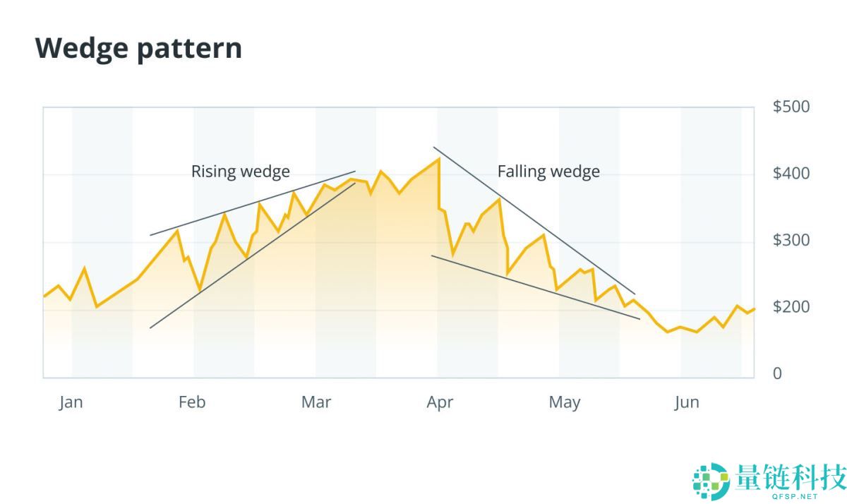Select the "Falling wedge" annotation label
This screenshot has width=847, height=504.
(x=548, y=172)
